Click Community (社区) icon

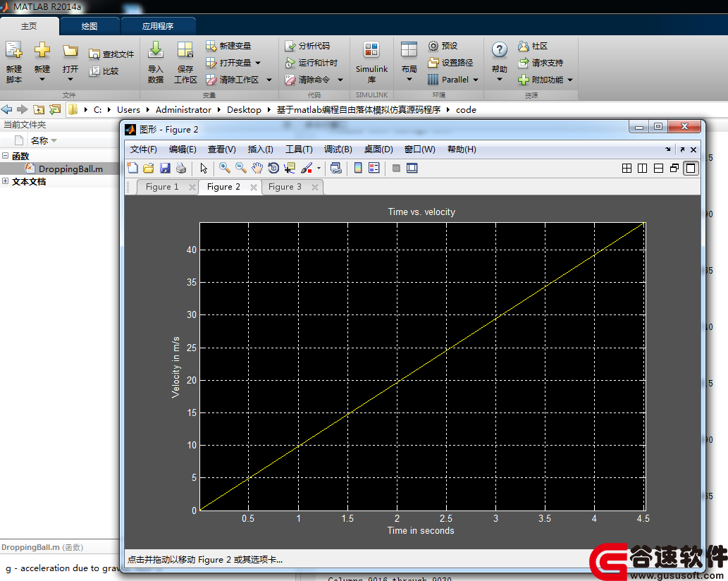(x=523, y=46)
